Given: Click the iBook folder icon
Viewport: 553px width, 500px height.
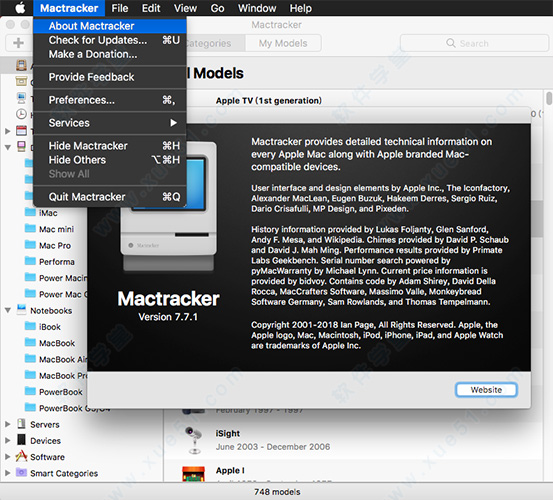Looking at the screenshot, I should point(30,326).
